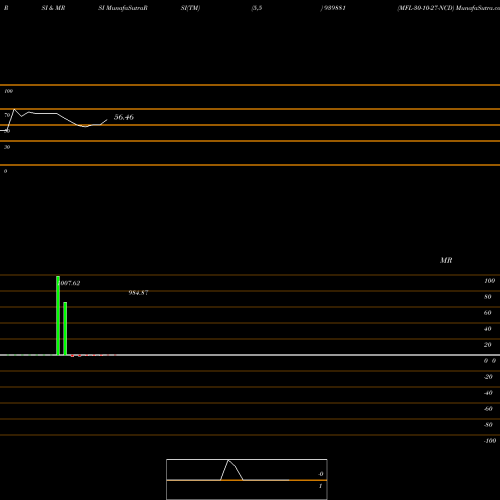Select the tallest green bar in MR chart

coord(58,315)
